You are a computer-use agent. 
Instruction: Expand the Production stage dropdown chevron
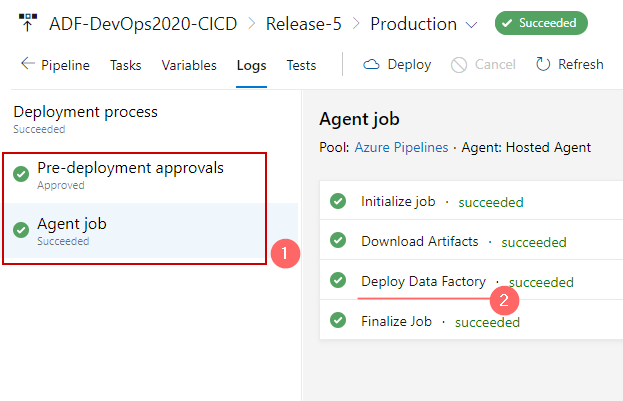471,25
